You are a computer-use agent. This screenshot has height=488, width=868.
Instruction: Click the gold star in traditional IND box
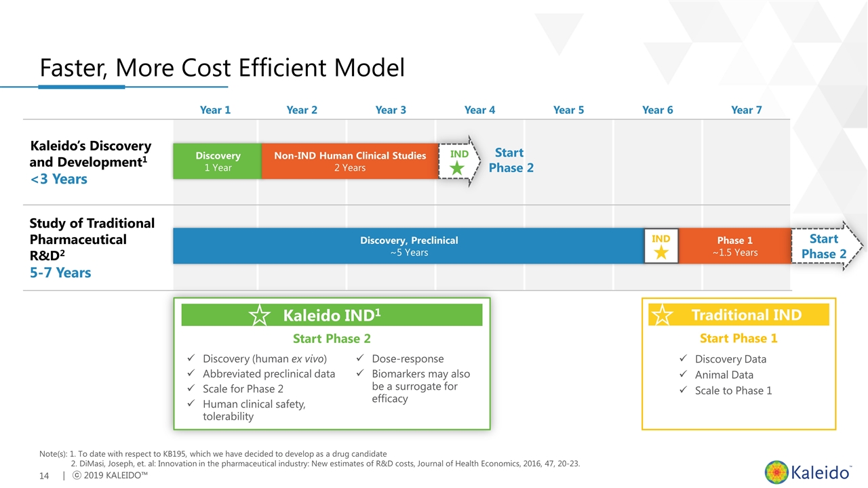(x=662, y=252)
